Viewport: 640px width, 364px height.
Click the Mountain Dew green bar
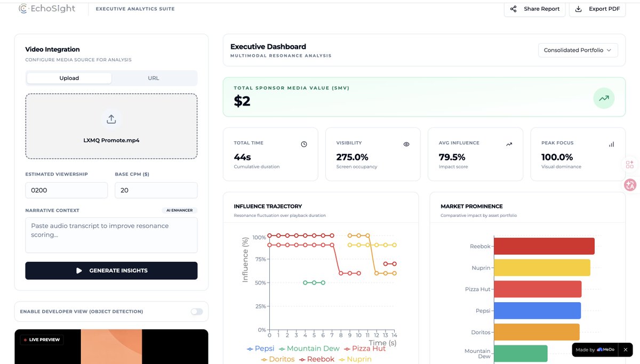[x=521, y=354]
